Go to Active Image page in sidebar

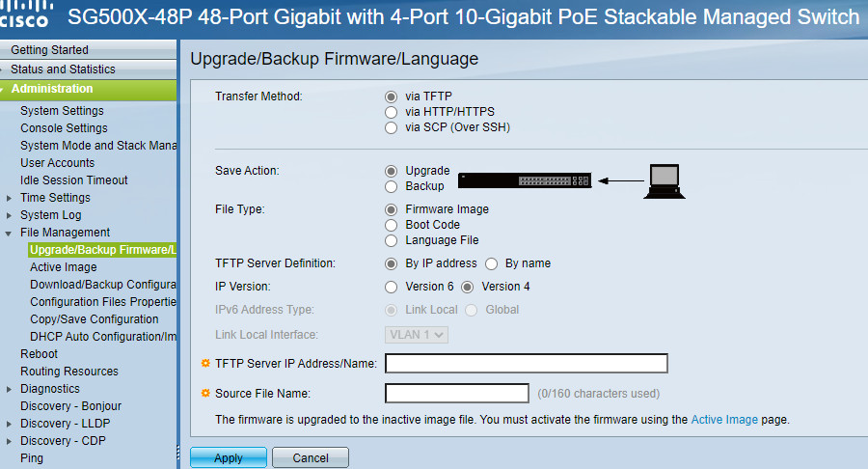coord(64,267)
